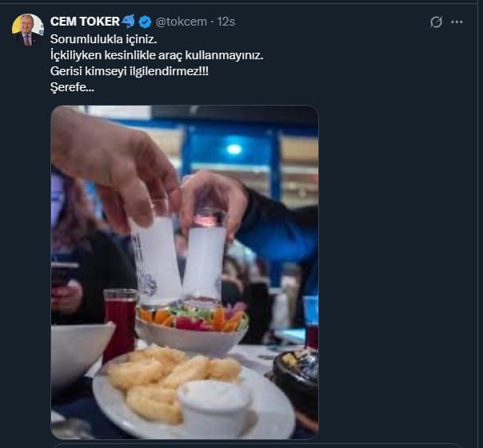Click the right raki glass in photo
The width and height of the screenshot is (483, 448).
pyautogui.click(x=205, y=256)
